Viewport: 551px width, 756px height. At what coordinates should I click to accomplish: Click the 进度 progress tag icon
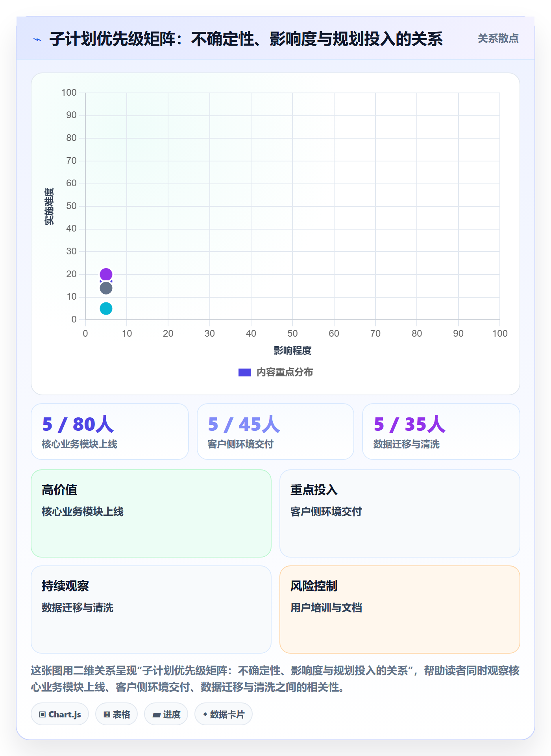156,714
